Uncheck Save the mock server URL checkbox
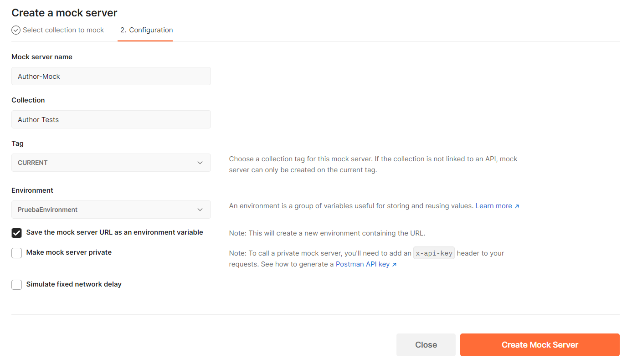The height and width of the screenshot is (364, 627). point(17,233)
